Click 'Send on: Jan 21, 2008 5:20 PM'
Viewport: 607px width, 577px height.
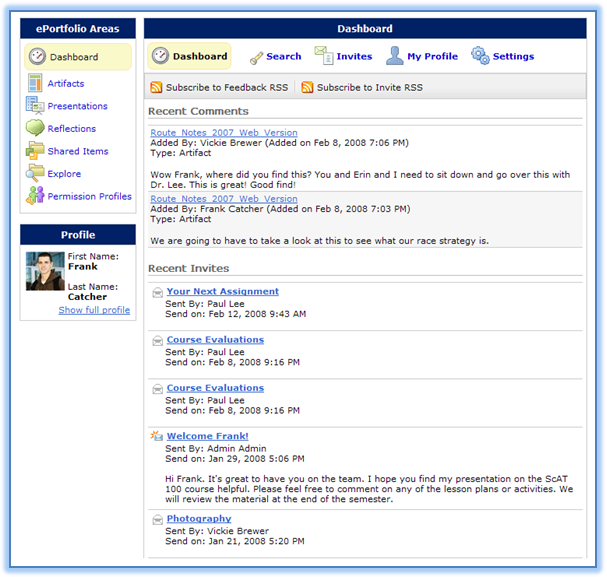pos(235,541)
